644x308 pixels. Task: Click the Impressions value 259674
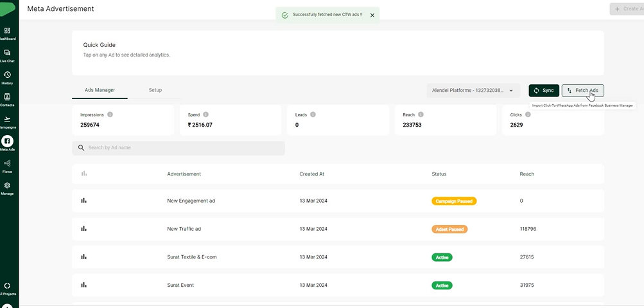coord(90,125)
